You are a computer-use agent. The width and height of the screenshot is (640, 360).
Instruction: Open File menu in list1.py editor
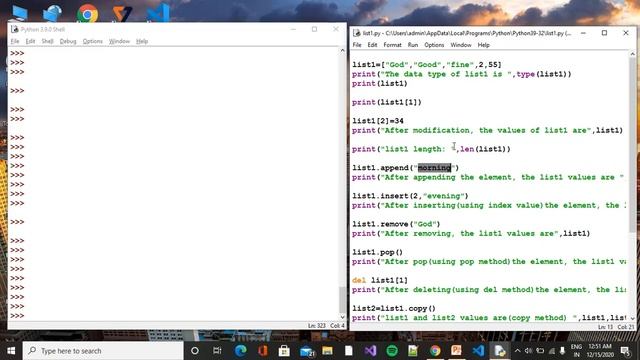point(357,45)
